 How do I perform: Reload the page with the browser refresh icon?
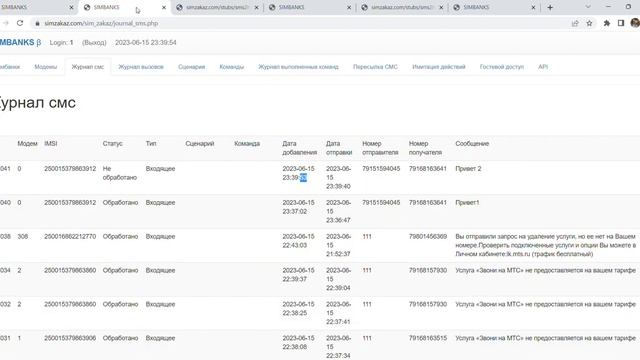20,23
